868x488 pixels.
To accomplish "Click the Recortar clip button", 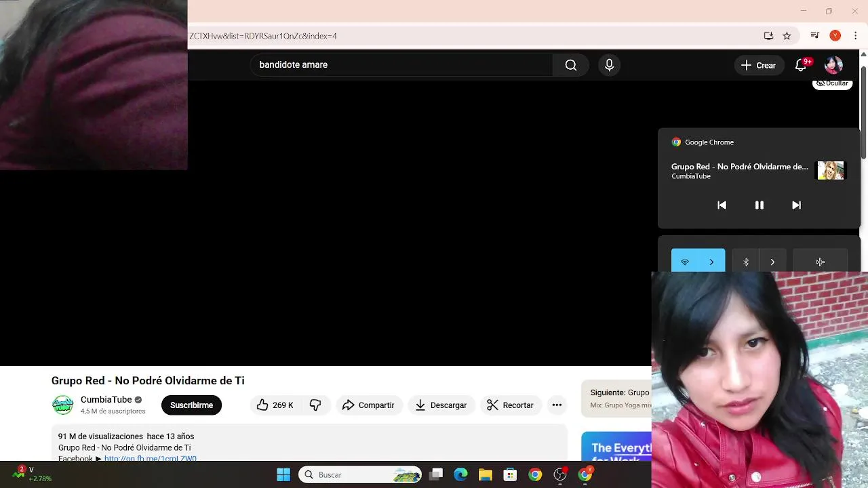I will point(511,405).
